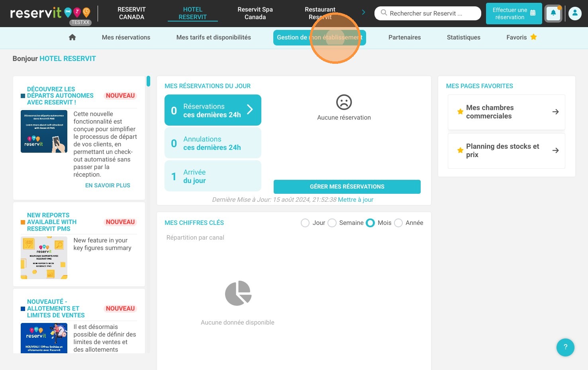
Task: Click the HOTEL RESERVIT greeting name
Action: [68, 59]
